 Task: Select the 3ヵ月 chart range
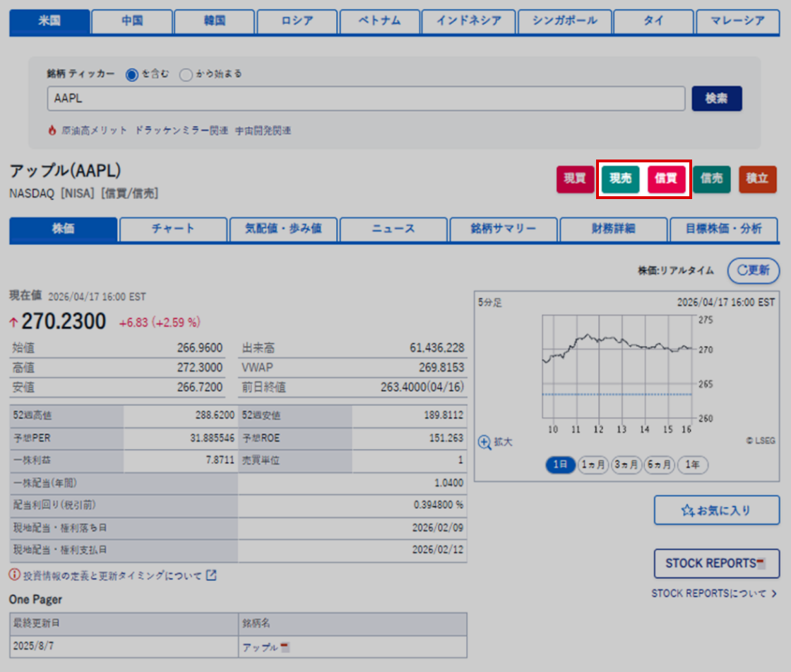pyautogui.click(x=626, y=464)
